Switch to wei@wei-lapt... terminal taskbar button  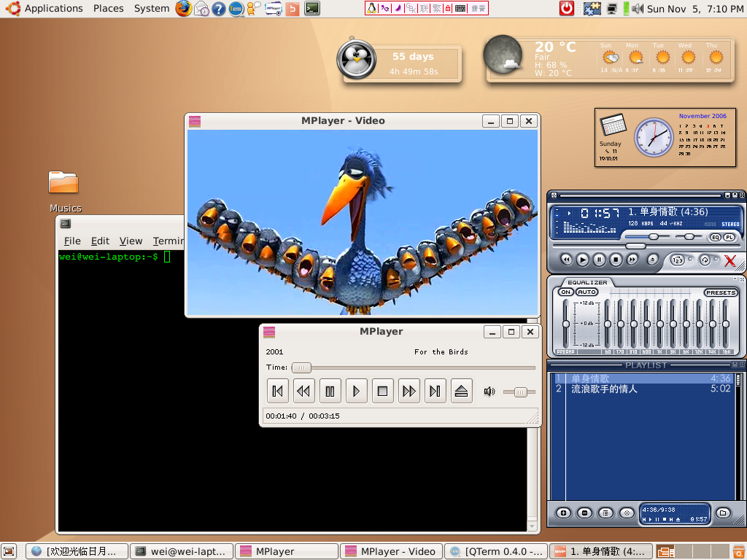tap(182, 551)
